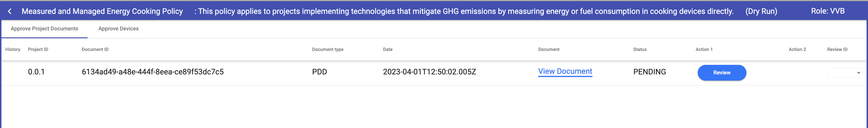The image size is (868, 128).
Task: Select project ID 0.0.1 cell
Action: click(36, 72)
